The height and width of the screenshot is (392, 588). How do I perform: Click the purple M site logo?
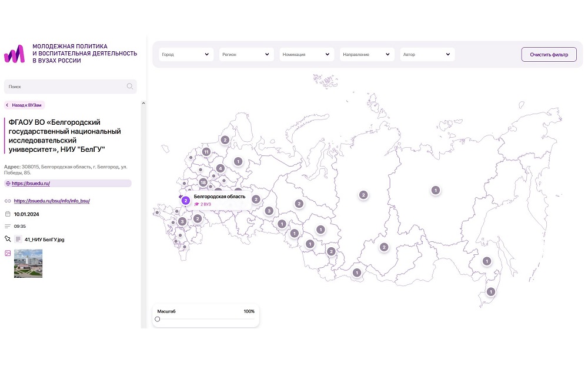coord(15,54)
